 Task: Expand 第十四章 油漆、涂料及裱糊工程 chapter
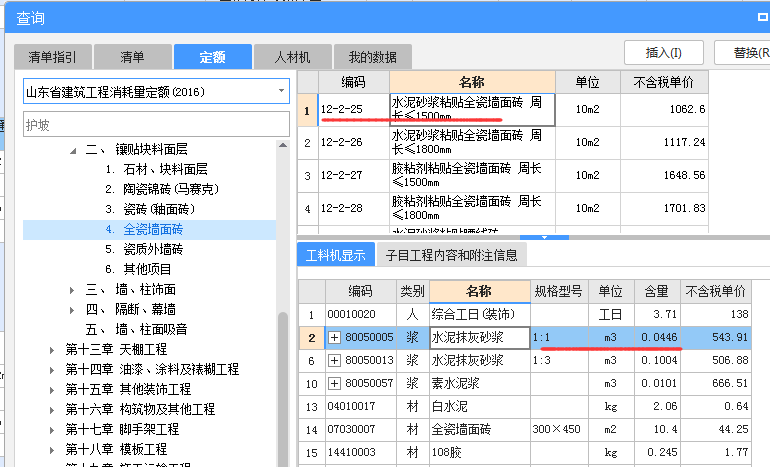pos(52,370)
